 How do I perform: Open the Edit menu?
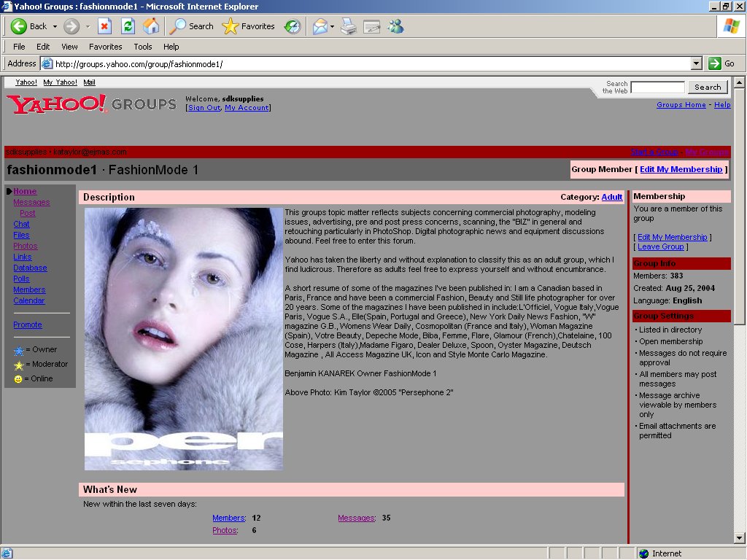(x=43, y=47)
